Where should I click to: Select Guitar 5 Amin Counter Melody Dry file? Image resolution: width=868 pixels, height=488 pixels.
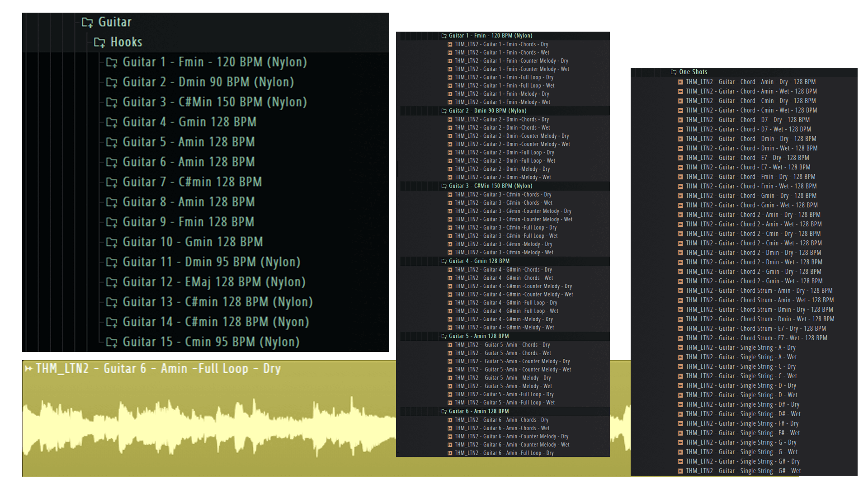coord(512,361)
